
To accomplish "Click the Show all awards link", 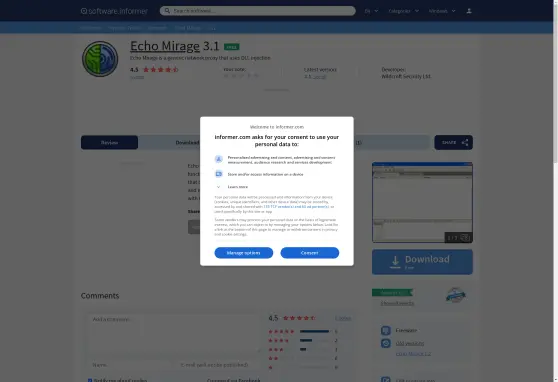I will [x=397, y=303].
